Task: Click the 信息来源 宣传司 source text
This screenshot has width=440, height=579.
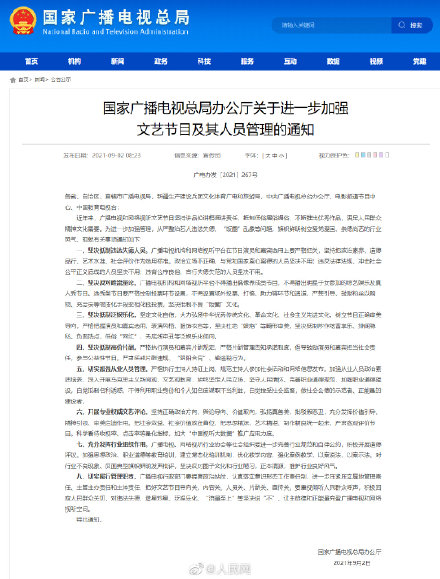Action: [197, 156]
